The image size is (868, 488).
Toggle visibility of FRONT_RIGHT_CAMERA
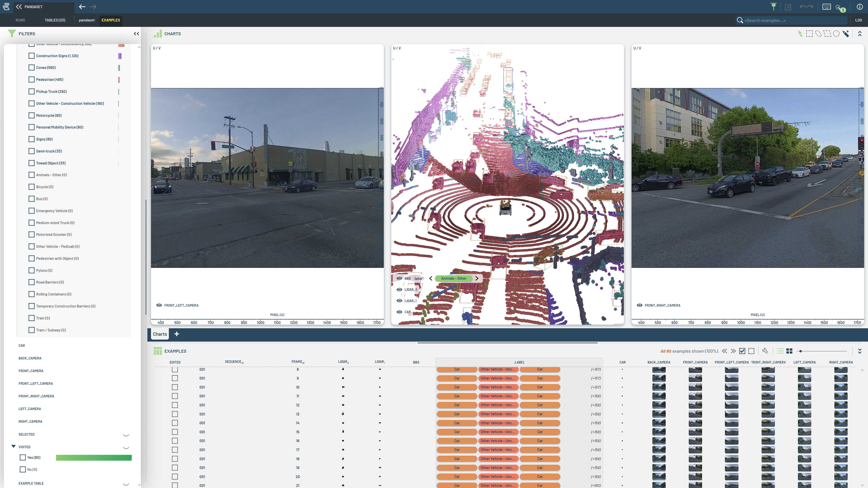click(639, 305)
